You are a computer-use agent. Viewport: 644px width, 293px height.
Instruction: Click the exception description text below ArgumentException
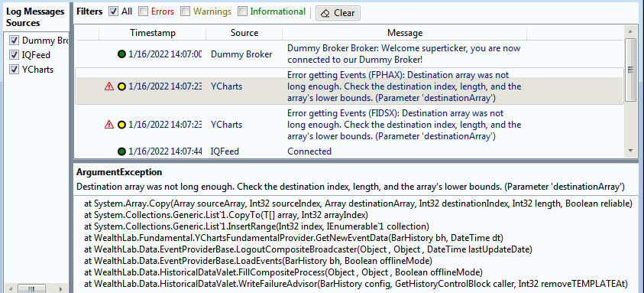351,187
